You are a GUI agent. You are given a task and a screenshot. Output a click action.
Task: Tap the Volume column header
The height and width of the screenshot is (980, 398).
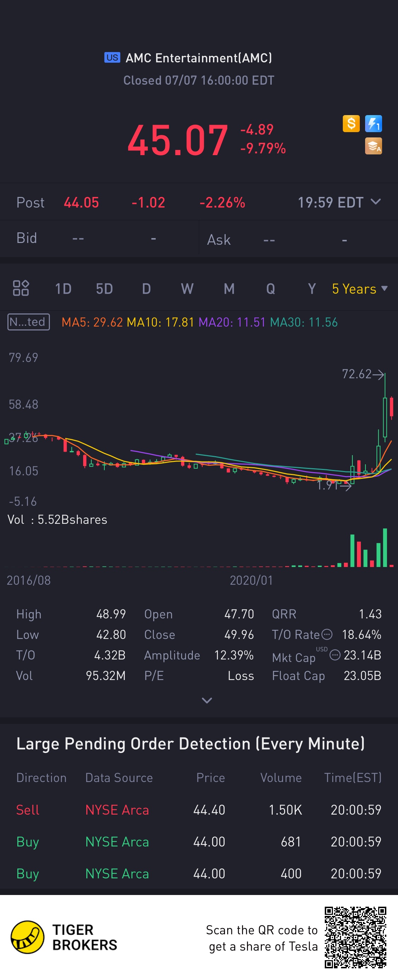pos(281,777)
